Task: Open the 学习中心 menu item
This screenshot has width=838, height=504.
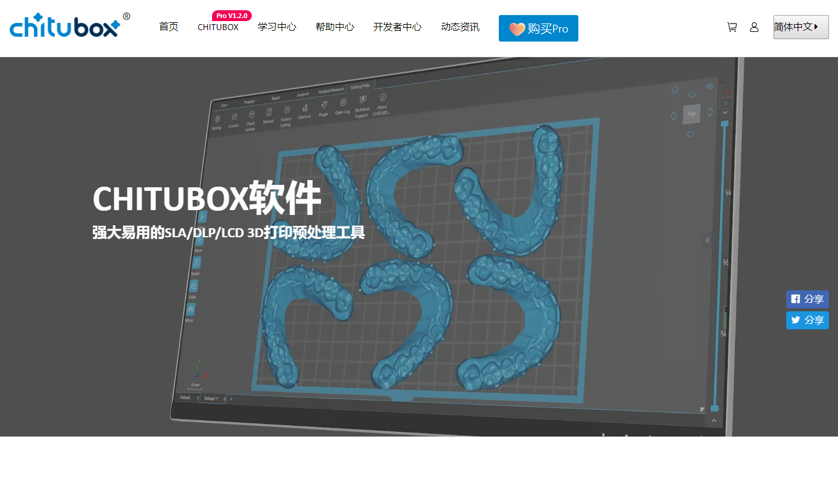Action: [277, 27]
